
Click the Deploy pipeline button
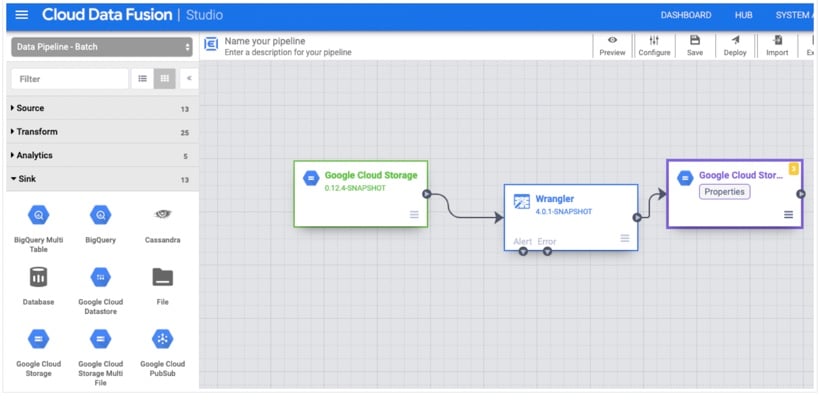(x=735, y=46)
